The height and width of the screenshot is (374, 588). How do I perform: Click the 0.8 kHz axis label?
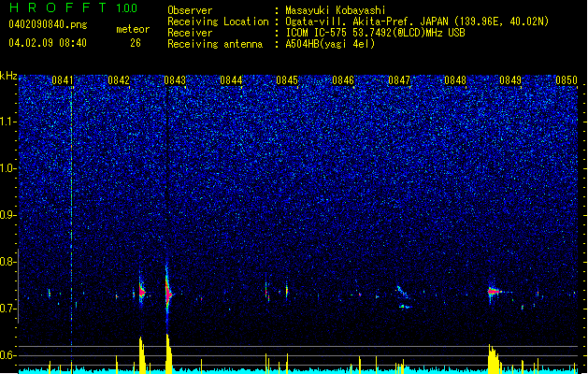pos(8,262)
